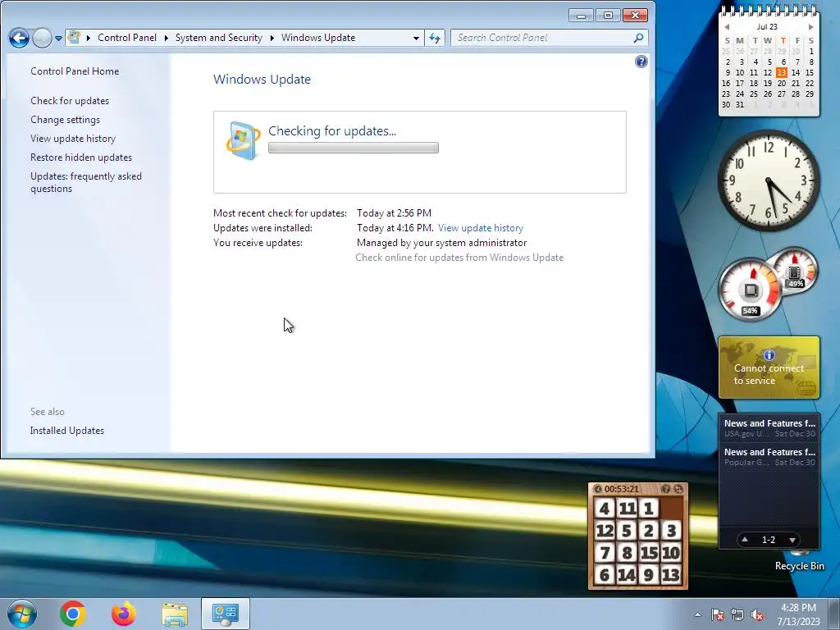Viewport: 840px width, 630px height.
Task: Focus the Search Control Panel field
Action: [541, 38]
